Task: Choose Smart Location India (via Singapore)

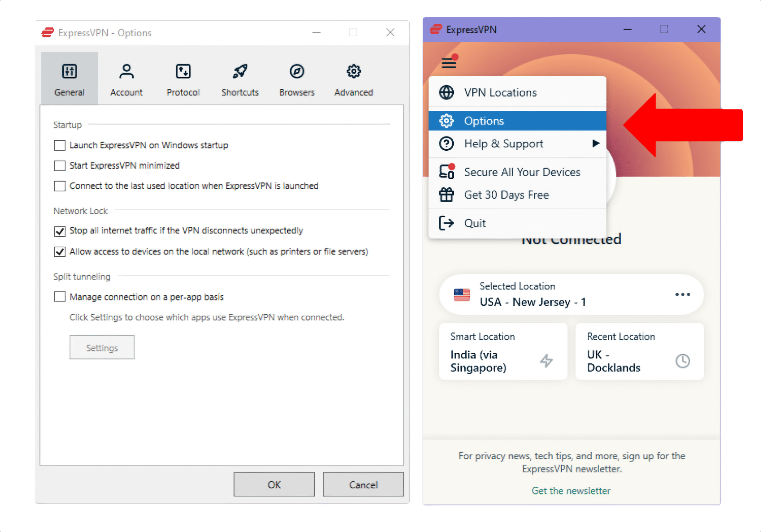Action: point(503,351)
